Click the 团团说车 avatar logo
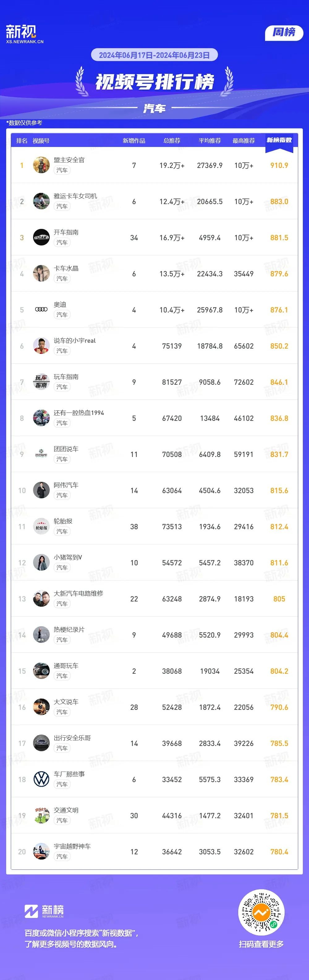Screen dimensions: 309x980 41,454
